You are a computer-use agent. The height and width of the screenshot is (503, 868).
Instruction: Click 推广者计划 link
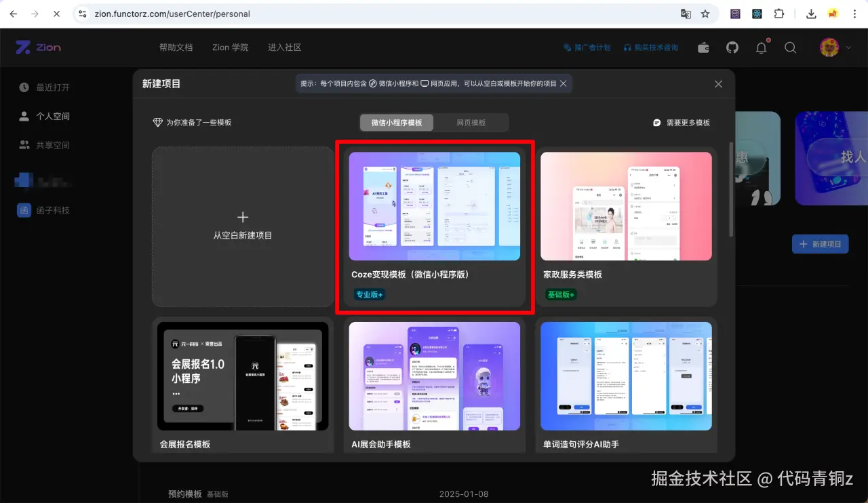point(587,47)
